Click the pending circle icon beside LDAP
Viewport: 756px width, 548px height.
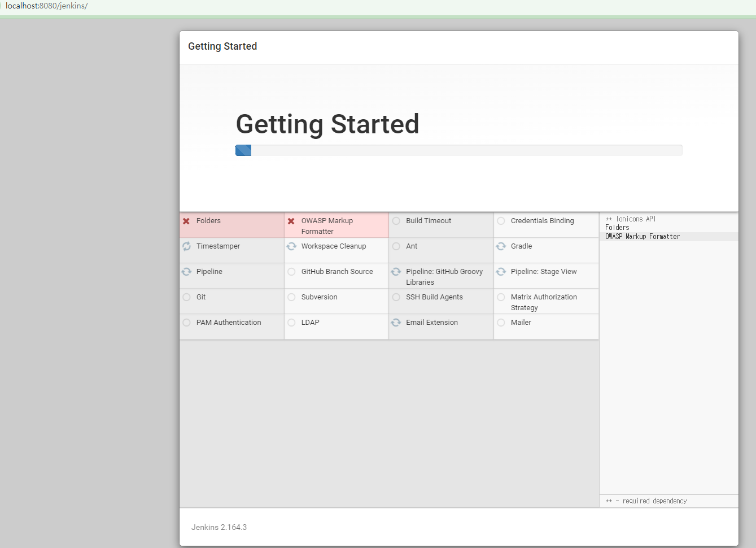[x=291, y=323]
